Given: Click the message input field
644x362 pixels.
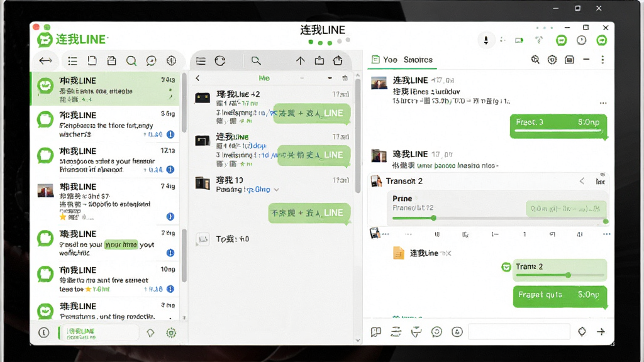Looking at the screenshot, I should [519, 332].
